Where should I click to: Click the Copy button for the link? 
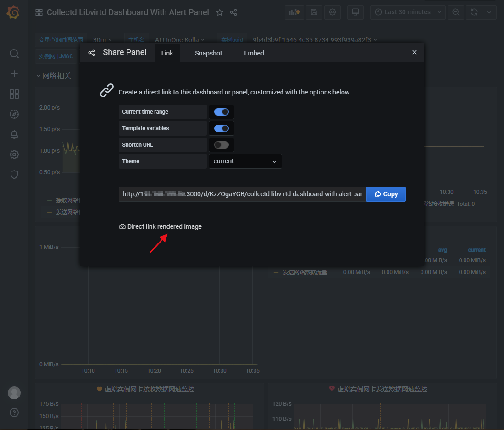point(386,194)
